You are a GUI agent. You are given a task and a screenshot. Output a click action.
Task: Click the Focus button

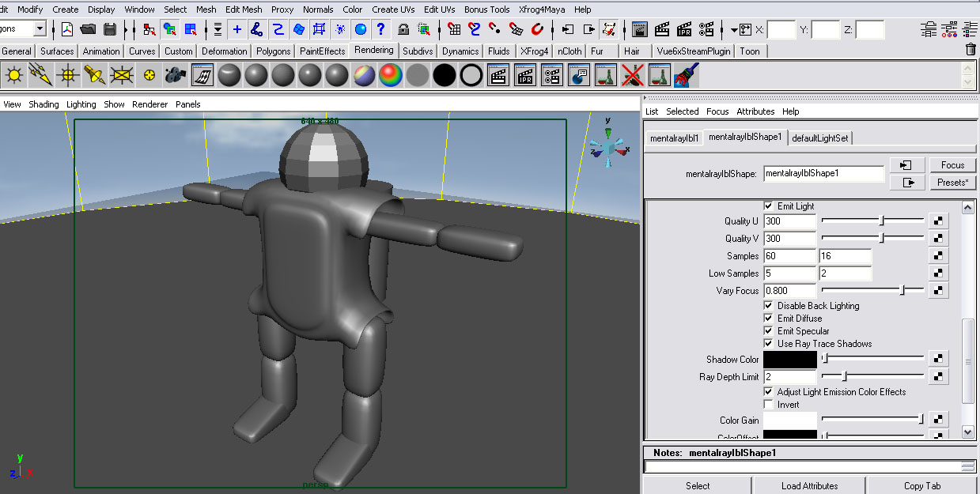pos(953,165)
